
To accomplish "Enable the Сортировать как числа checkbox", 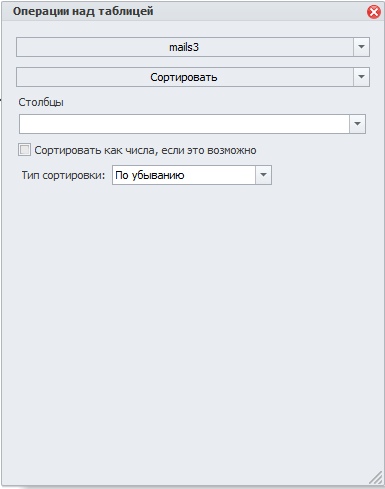I will [x=24, y=150].
